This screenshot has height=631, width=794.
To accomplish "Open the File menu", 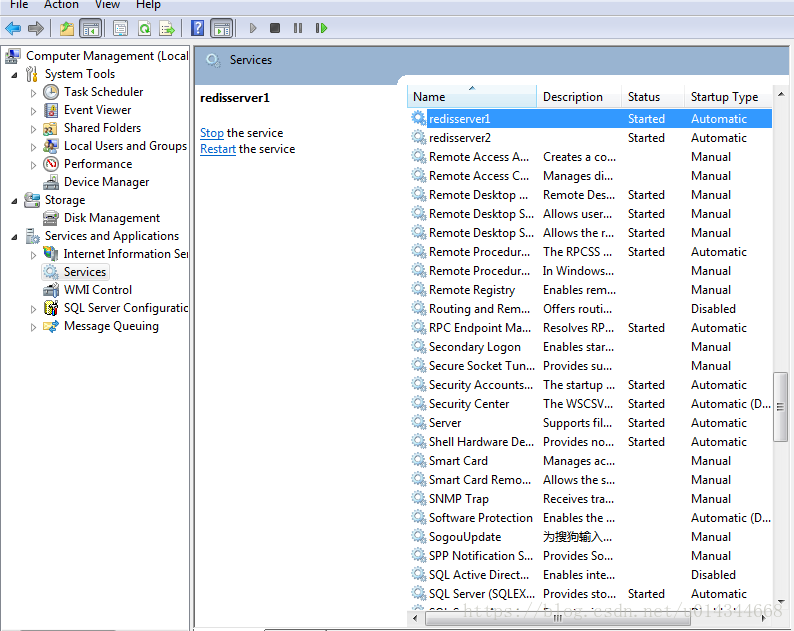I will 19,5.
